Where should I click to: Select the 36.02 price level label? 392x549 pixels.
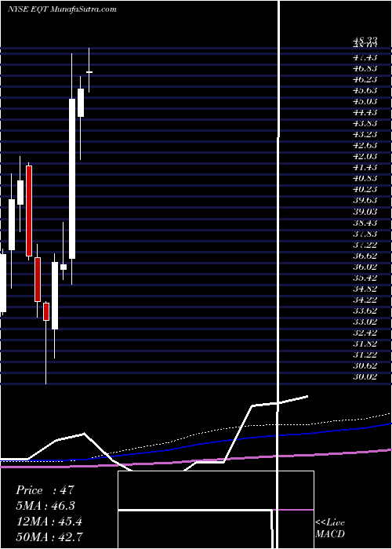tap(364, 267)
